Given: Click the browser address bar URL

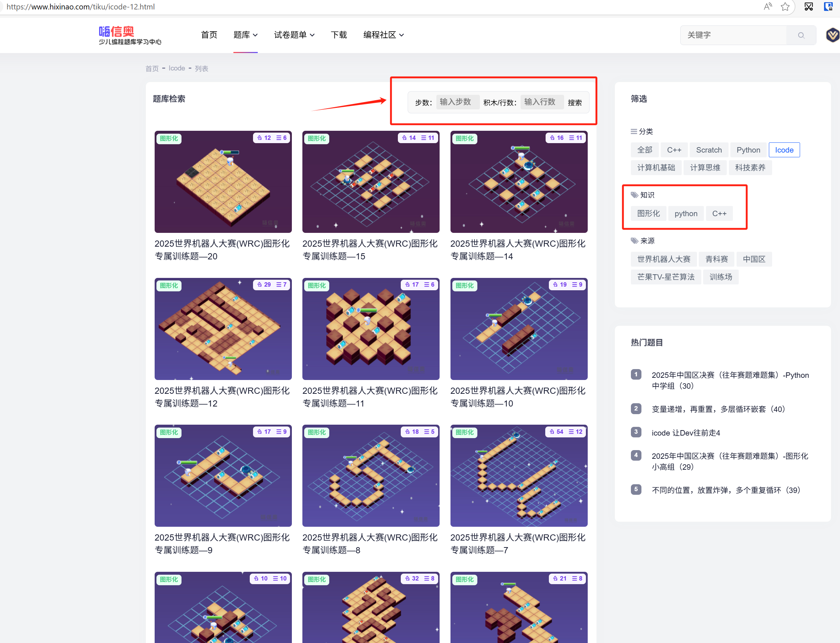Looking at the screenshot, I should click(x=80, y=7).
